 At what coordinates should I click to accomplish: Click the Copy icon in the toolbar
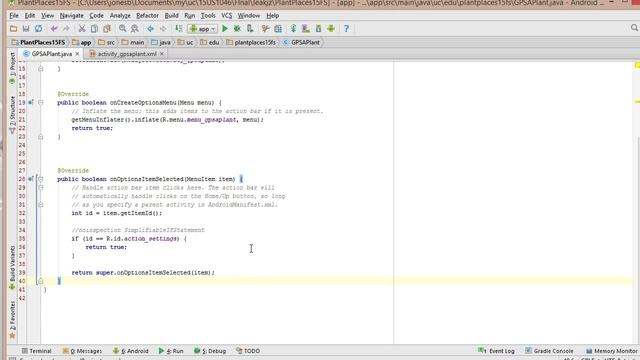(x=94, y=29)
